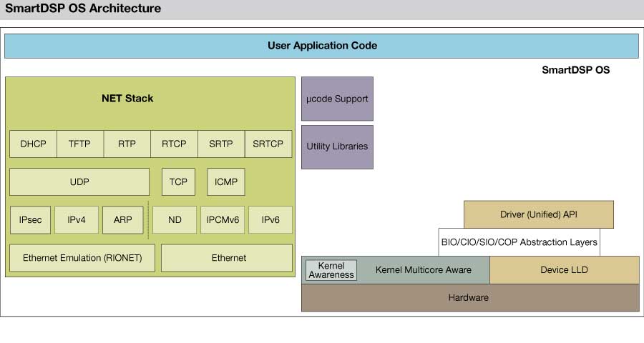Select the RTP protocol box

tap(127, 144)
